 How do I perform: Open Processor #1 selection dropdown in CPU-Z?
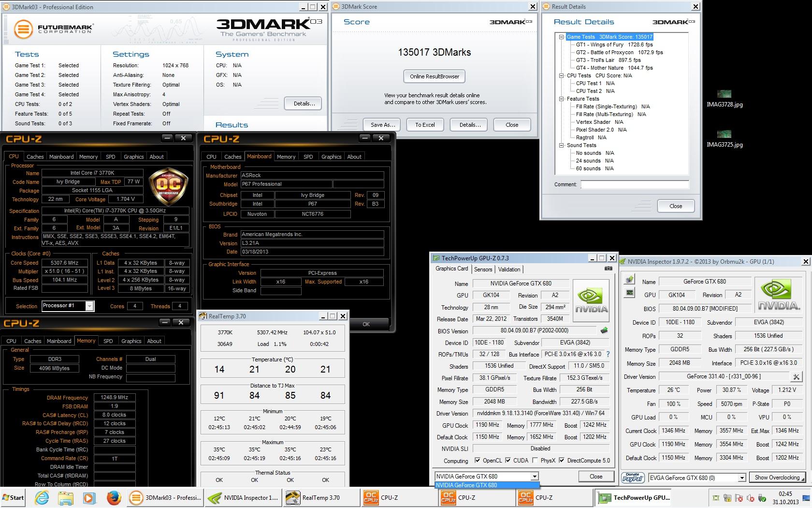tap(89, 306)
